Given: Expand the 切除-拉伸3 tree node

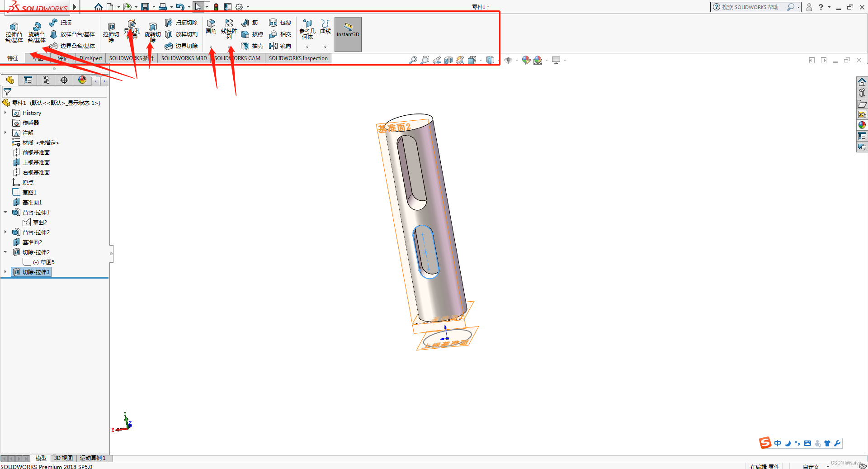Looking at the screenshot, I should pos(5,272).
